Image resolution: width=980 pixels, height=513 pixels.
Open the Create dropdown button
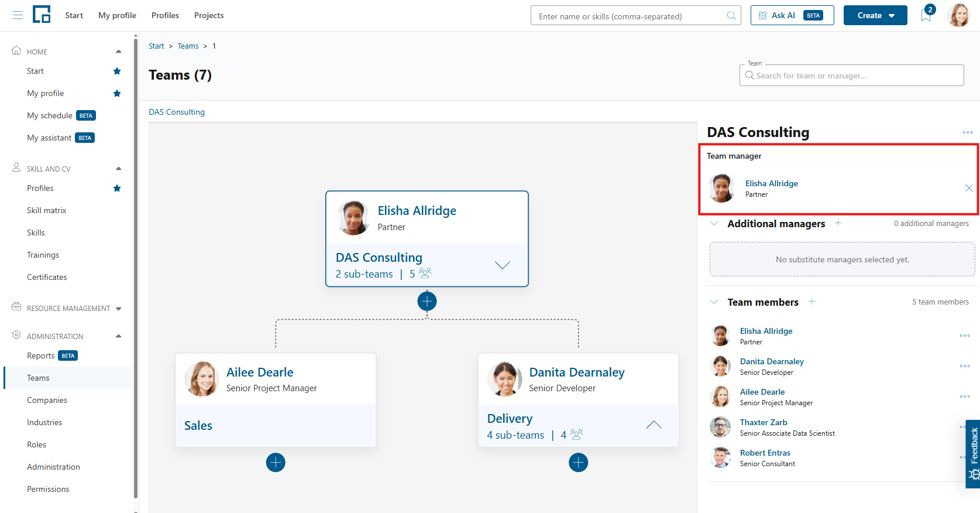[875, 15]
